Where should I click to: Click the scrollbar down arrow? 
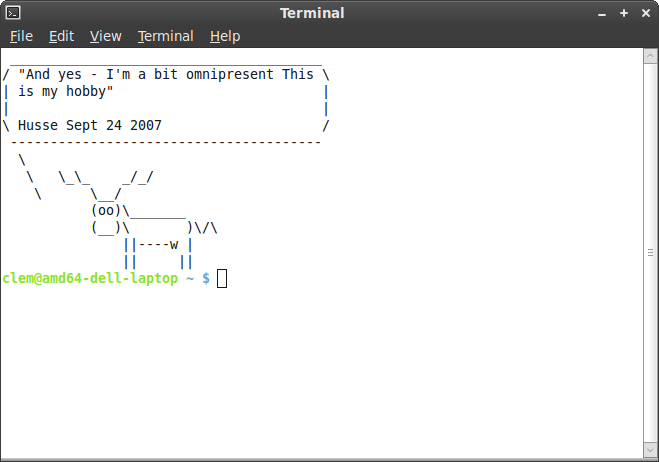pos(650,451)
